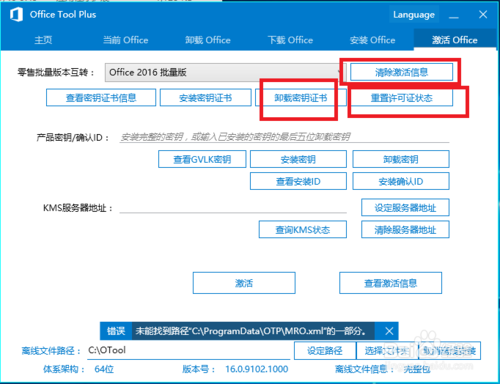Click 清除服务器地址 button
This screenshot has width=500, height=384.
(405, 230)
